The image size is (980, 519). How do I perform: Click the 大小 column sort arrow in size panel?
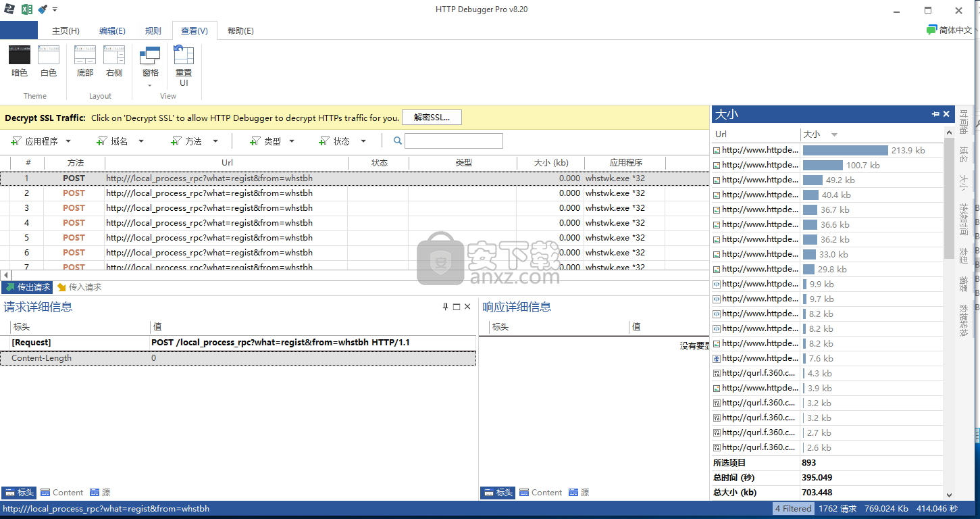click(834, 134)
